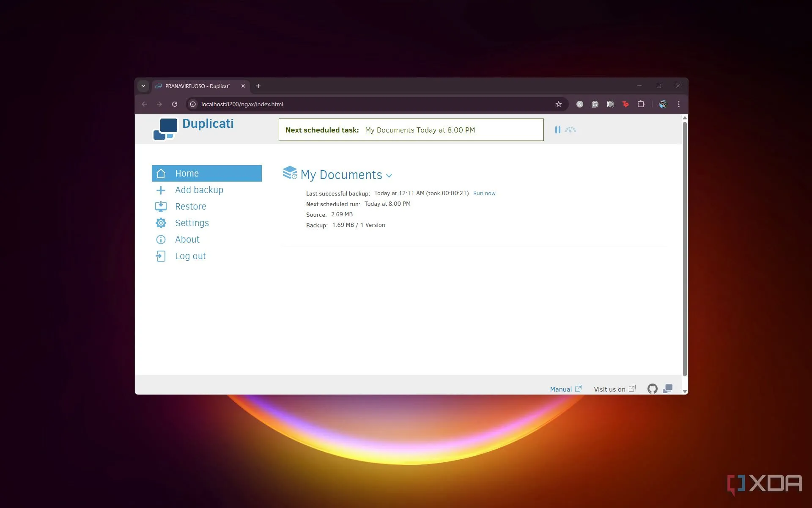Pause the scheduled backup task
812x508 pixels.
click(x=557, y=130)
